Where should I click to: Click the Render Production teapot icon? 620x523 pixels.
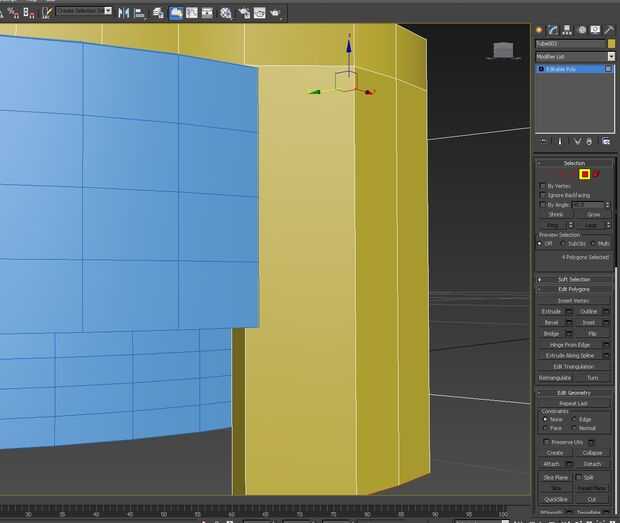pos(275,13)
